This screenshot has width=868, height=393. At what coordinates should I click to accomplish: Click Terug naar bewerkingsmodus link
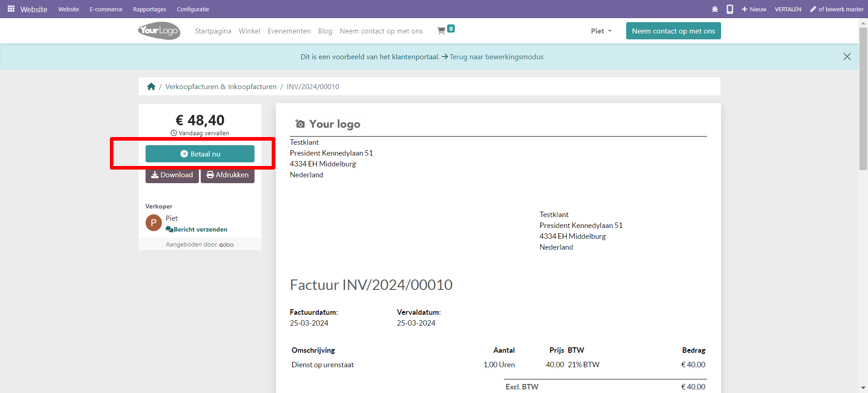pyautogui.click(x=496, y=57)
